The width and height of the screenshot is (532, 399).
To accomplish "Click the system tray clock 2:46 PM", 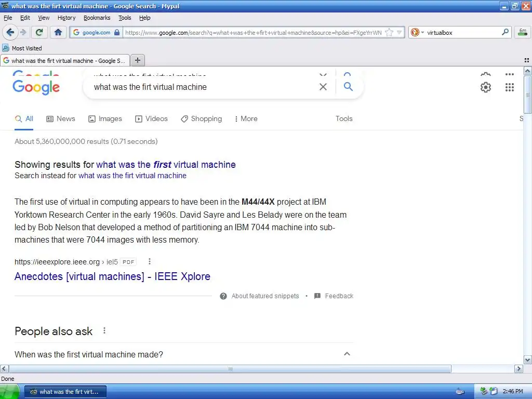I will [513, 392].
